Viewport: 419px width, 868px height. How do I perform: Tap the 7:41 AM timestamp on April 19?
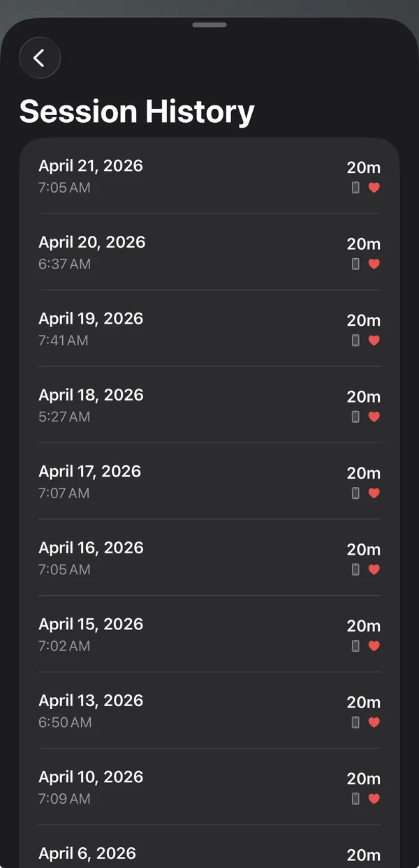[64, 341]
